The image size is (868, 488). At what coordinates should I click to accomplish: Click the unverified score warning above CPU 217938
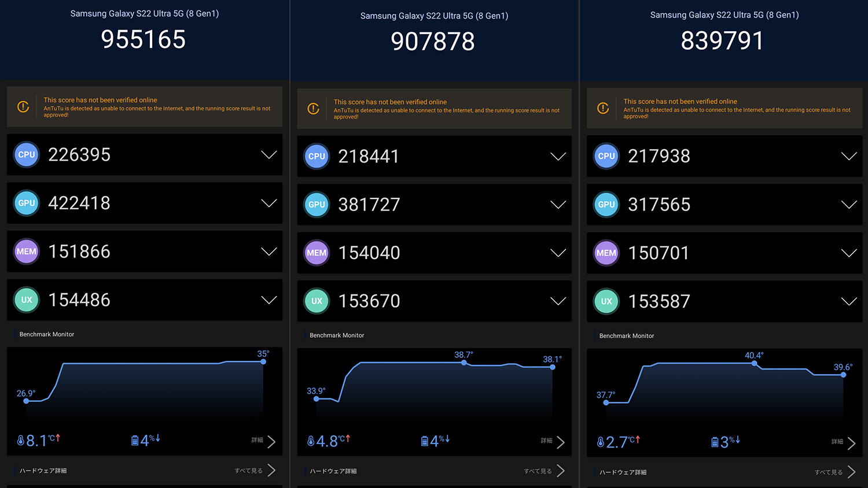pyautogui.click(x=724, y=108)
